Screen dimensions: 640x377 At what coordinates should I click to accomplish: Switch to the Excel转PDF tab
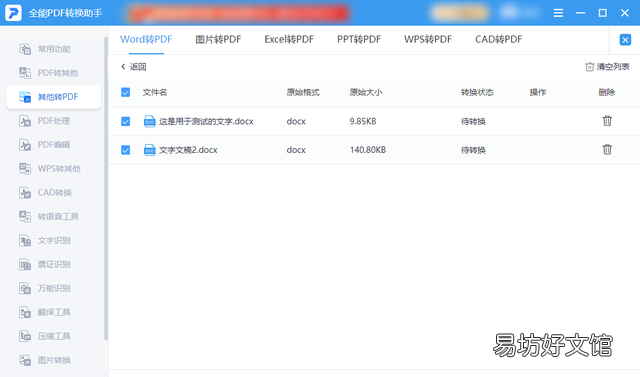tap(289, 40)
